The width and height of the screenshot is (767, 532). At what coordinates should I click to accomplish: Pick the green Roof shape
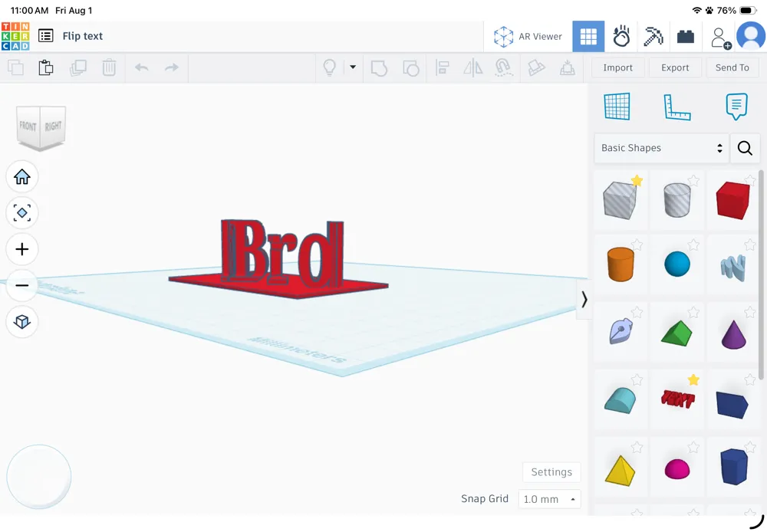(x=677, y=333)
